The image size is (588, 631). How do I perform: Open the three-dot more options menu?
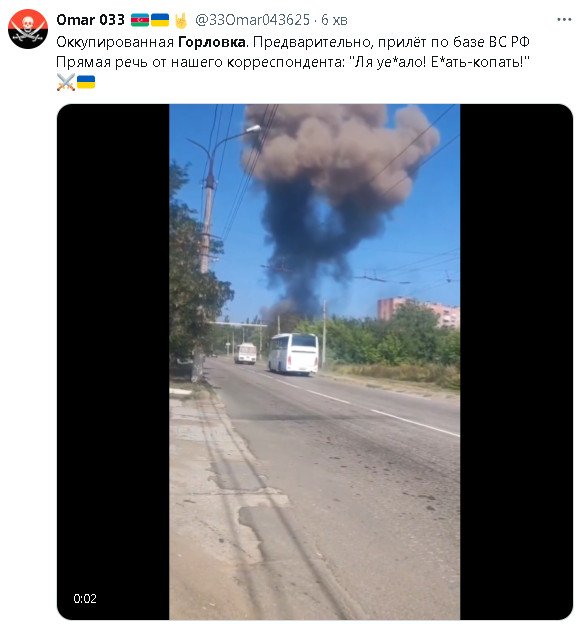564,19
